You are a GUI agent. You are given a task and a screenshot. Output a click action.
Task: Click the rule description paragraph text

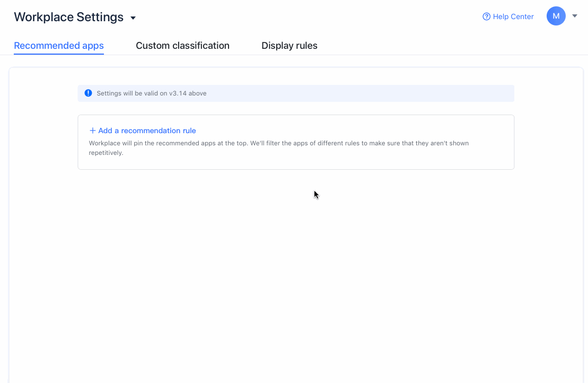[x=278, y=143]
